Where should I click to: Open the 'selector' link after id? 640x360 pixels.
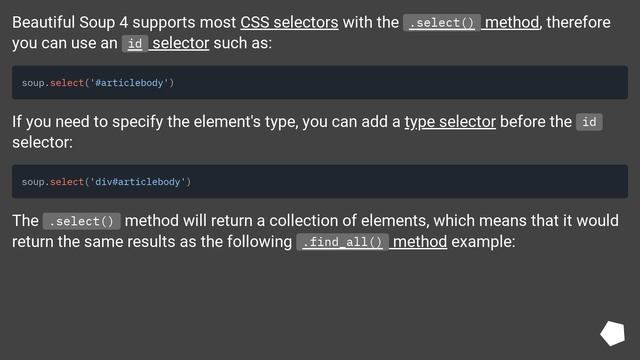[x=180, y=43]
